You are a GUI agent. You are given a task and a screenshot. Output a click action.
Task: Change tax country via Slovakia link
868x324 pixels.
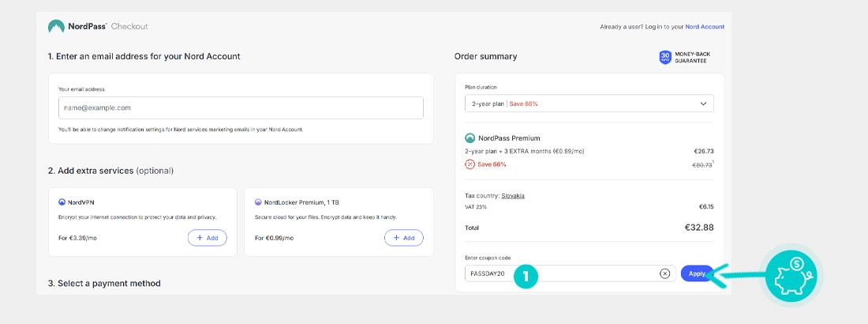[513, 196]
